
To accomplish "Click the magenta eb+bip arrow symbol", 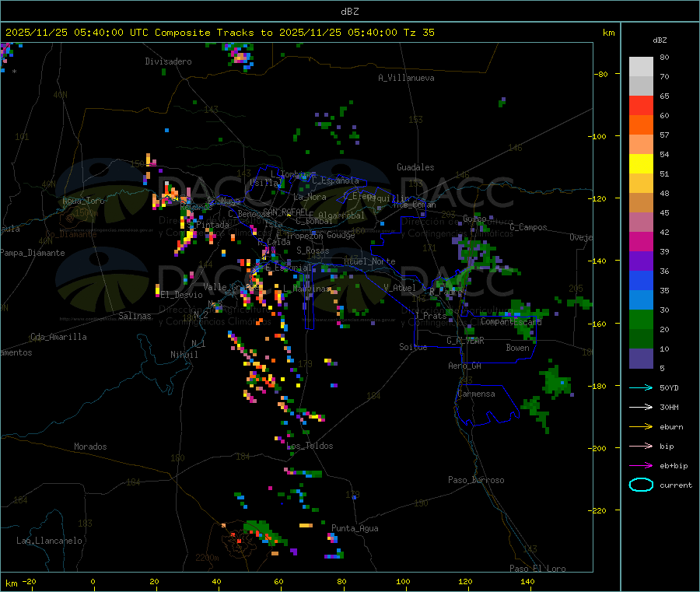I will (x=641, y=465).
